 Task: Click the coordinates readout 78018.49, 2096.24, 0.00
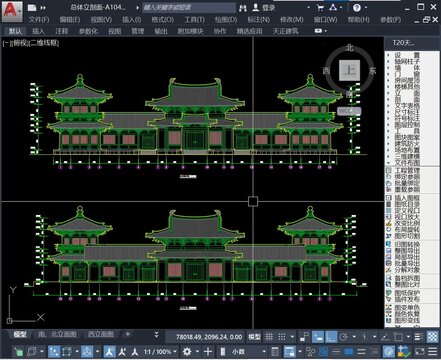[x=209, y=337]
